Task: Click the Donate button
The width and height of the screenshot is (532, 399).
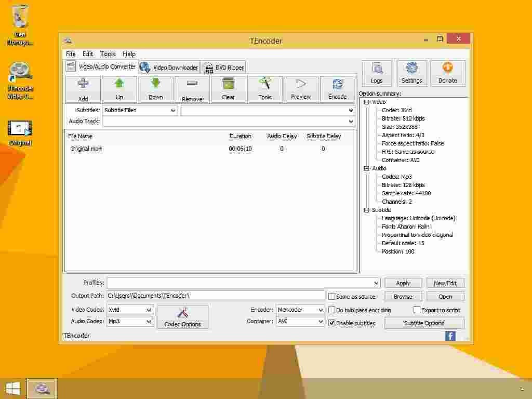Action: (447, 73)
